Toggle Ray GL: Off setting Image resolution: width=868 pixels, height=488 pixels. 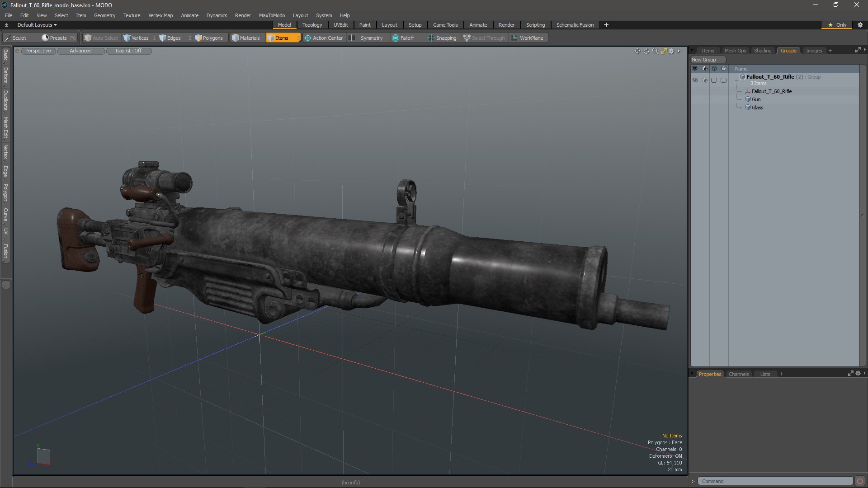point(129,51)
